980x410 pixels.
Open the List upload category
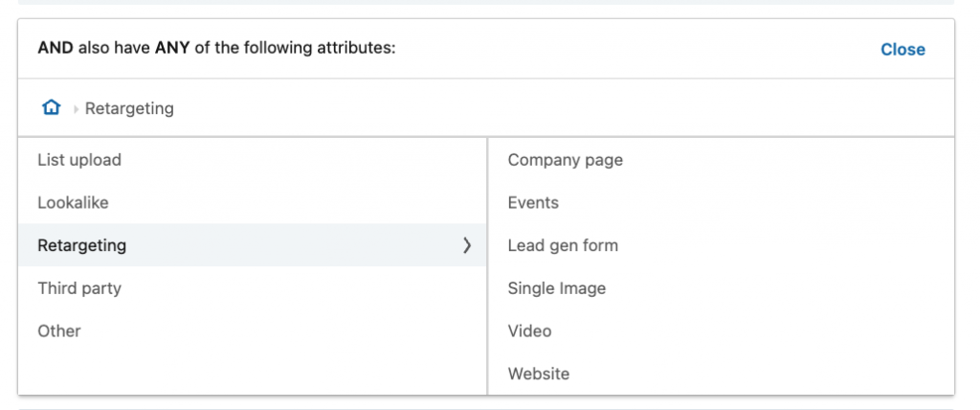pos(253,160)
